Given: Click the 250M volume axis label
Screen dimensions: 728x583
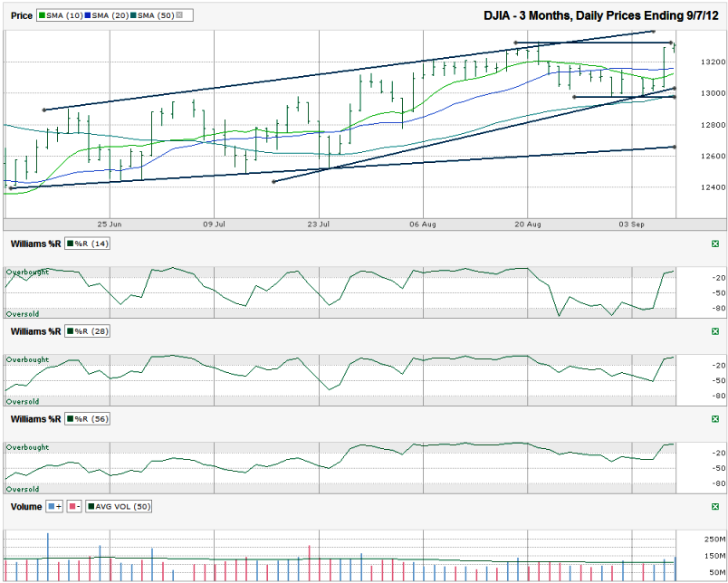Looking at the screenshot, I should 715,540.
